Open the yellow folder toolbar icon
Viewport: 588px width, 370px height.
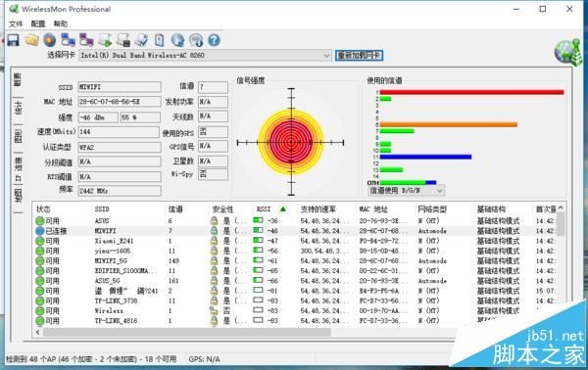(32, 40)
